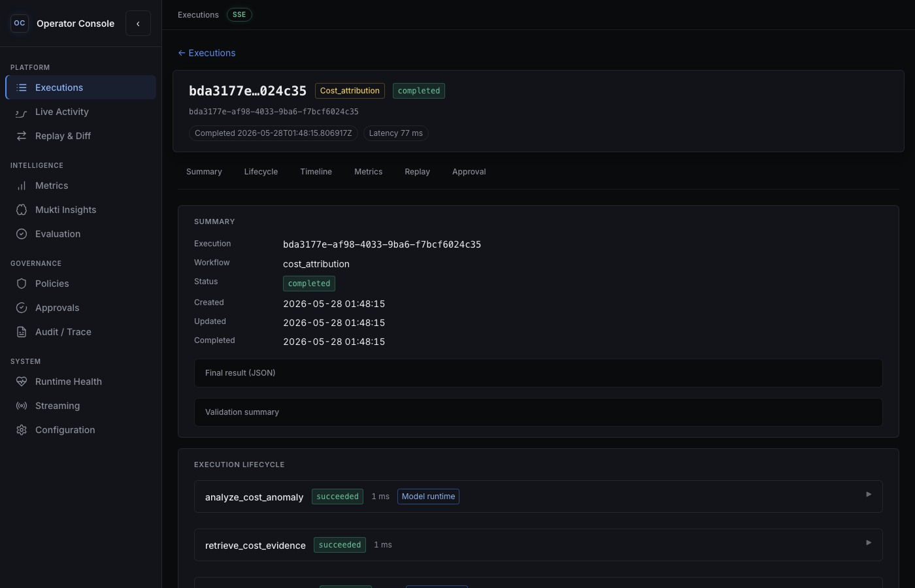Image resolution: width=915 pixels, height=588 pixels.
Task: Open the Evaluation page
Action: coord(81,234)
